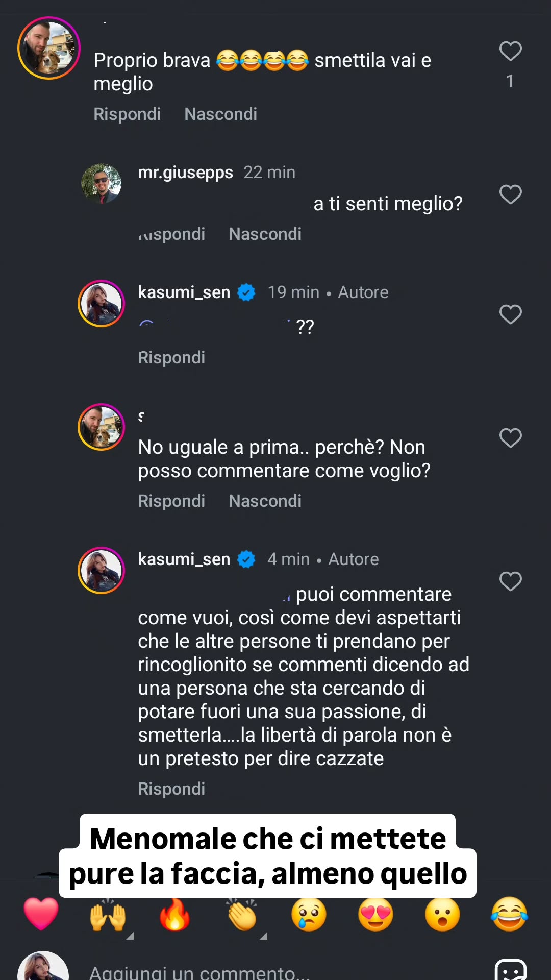
Task: Open mr.giusepps profile from username
Action: point(185,173)
